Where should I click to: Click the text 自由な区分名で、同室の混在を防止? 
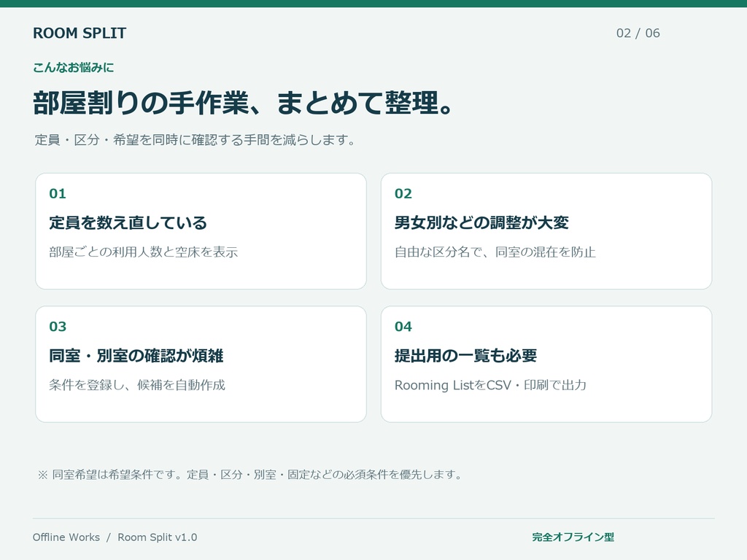(495, 252)
